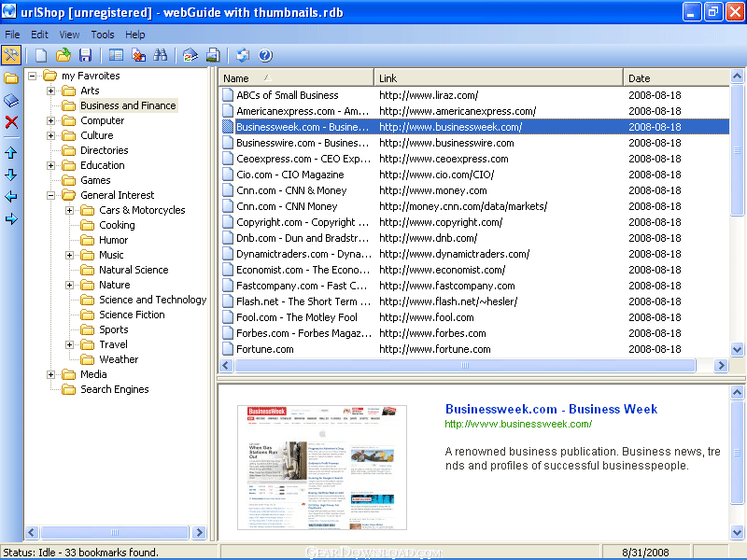Viewport: 747px width, 560px height.
Task: Select the Games folder
Action: click(95, 180)
